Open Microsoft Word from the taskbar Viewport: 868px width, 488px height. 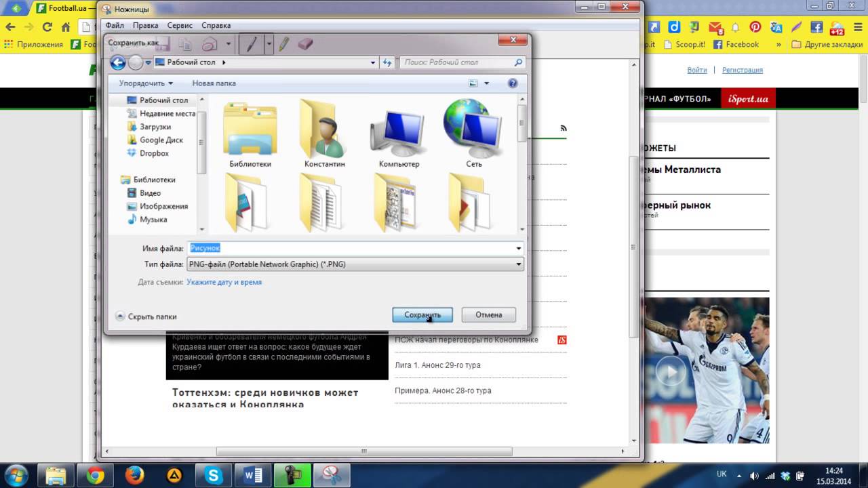click(252, 476)
